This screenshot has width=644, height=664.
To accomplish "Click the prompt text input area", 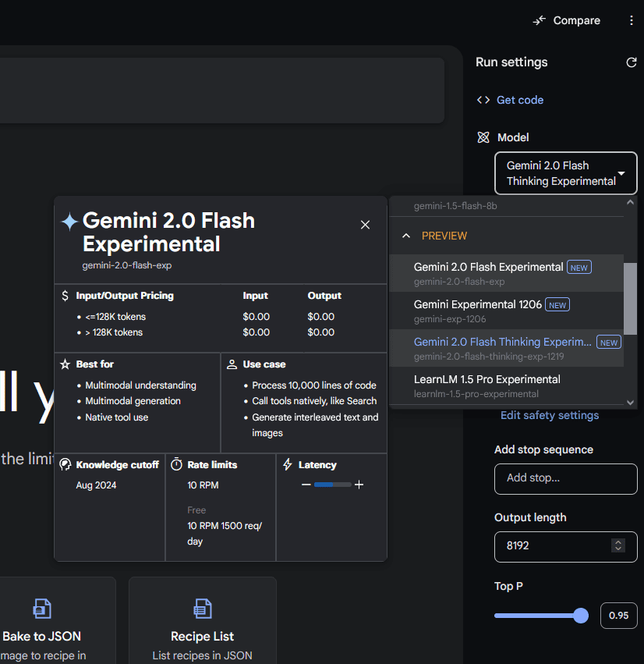I will pos(222,91).
